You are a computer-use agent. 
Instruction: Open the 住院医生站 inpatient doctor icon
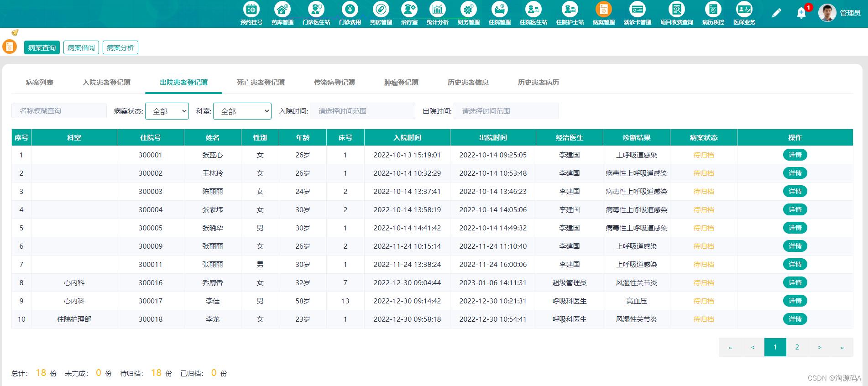(x=533, y=9)
